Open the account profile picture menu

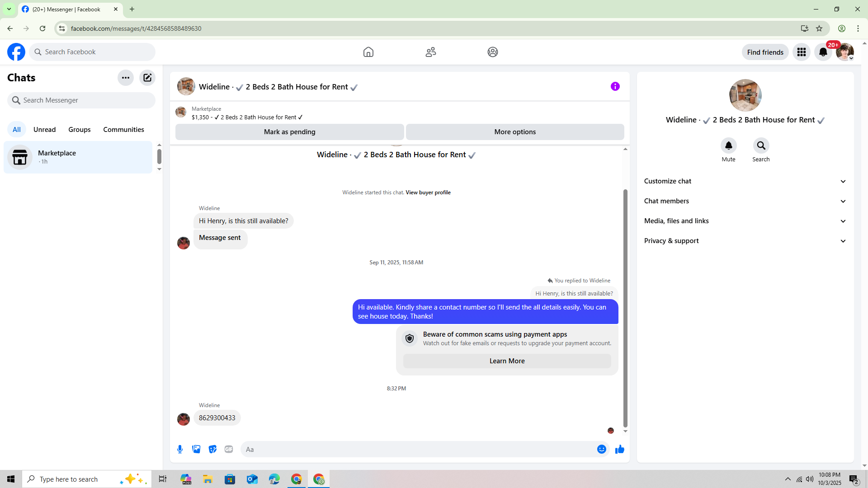tap(844, 52)
